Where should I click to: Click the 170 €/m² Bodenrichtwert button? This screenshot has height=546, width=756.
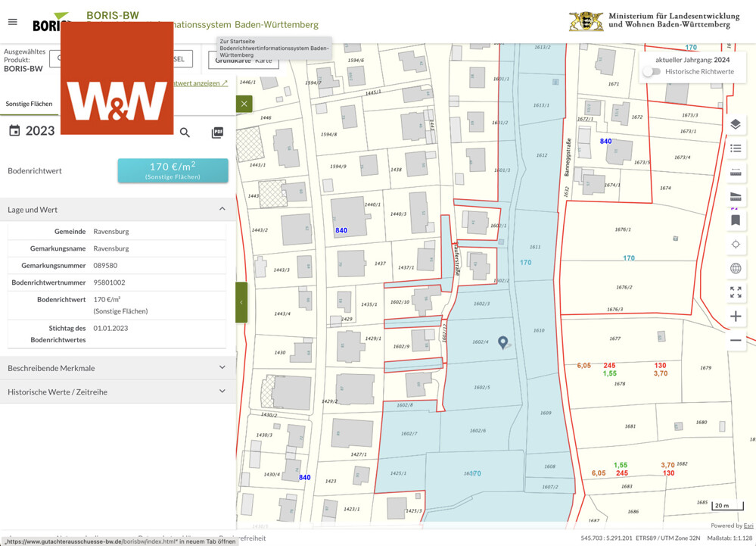pos(173,170)
